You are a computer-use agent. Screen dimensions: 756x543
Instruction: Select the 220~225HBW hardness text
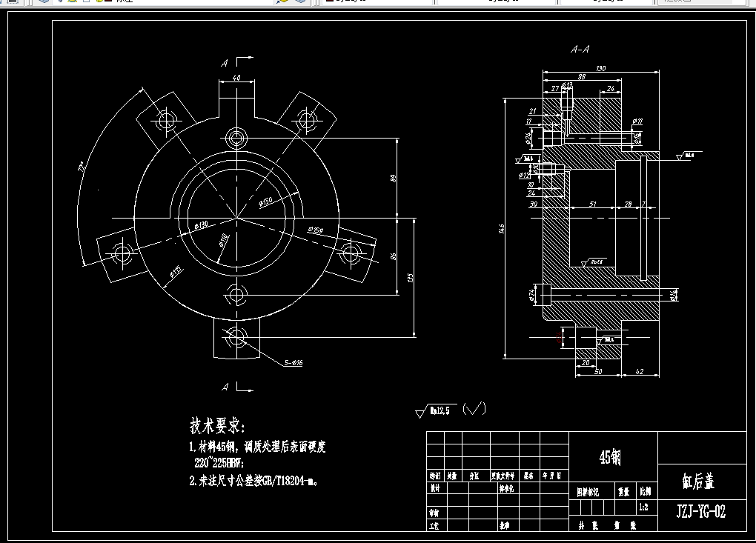tap(219, 463)
